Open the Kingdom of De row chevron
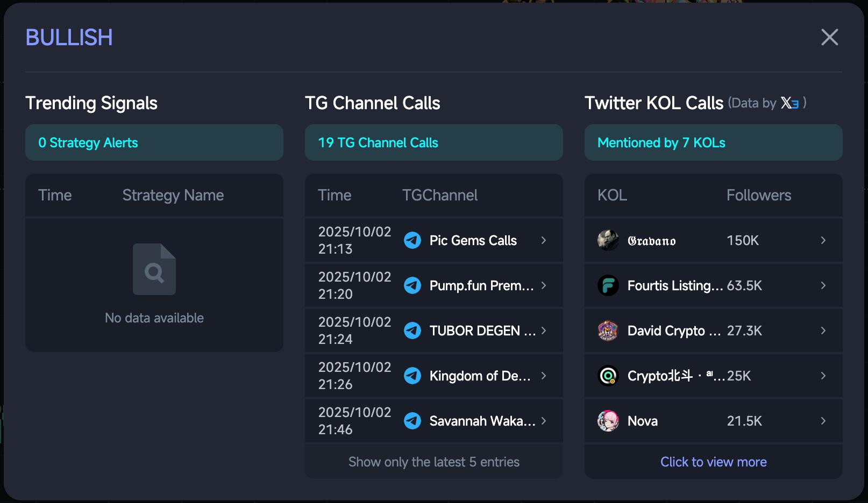Image resolution: width=868 pixels, height=503 pixels. (x=544, y=376)
